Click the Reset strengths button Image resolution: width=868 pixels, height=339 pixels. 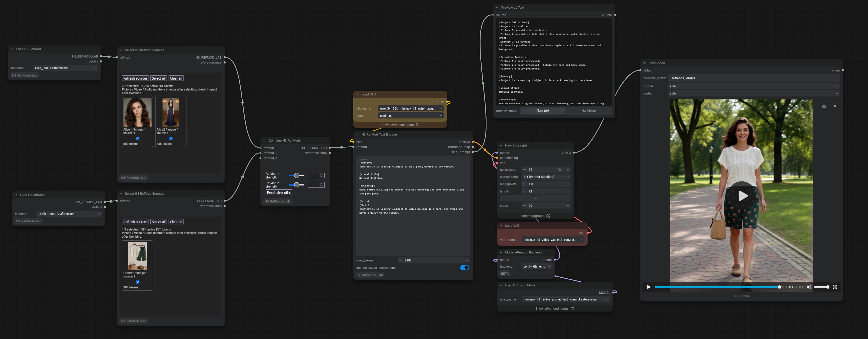pos(279,193)
